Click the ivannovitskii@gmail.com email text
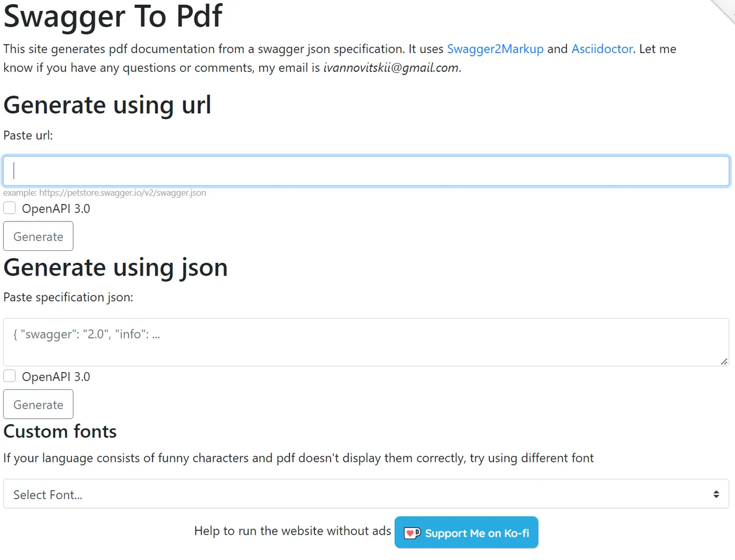 391,68
